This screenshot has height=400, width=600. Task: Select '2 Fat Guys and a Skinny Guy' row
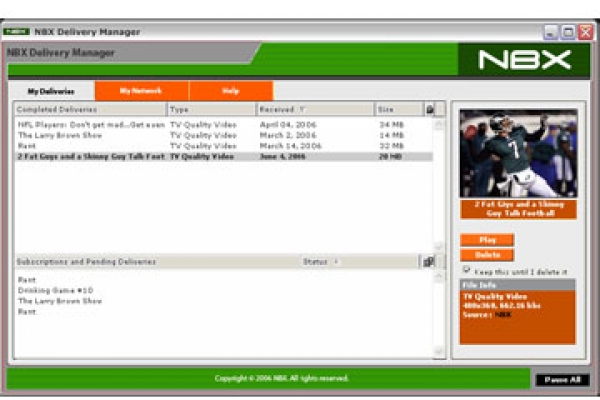coord(224,157)
